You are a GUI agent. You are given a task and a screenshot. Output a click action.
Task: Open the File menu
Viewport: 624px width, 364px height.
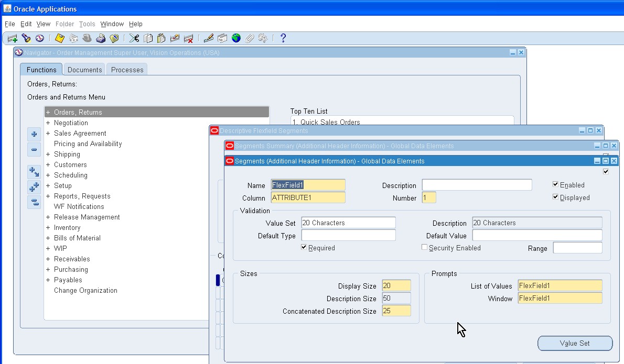9,24
